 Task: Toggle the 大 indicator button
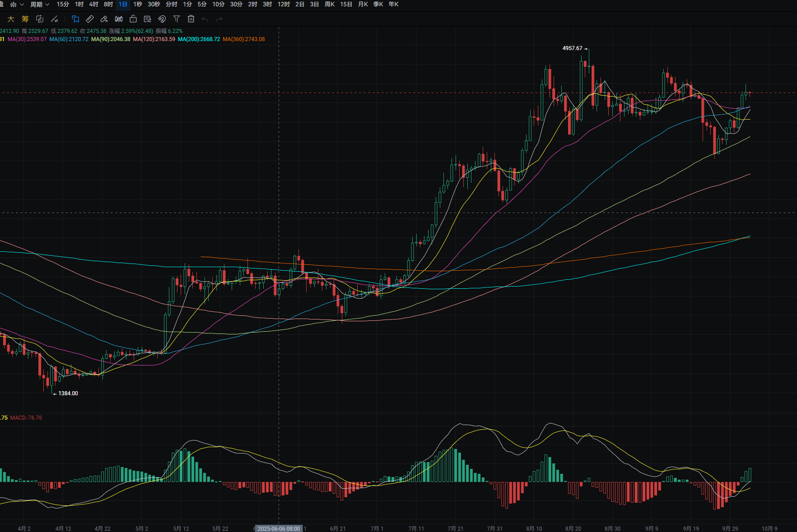[x=11, y=19]
